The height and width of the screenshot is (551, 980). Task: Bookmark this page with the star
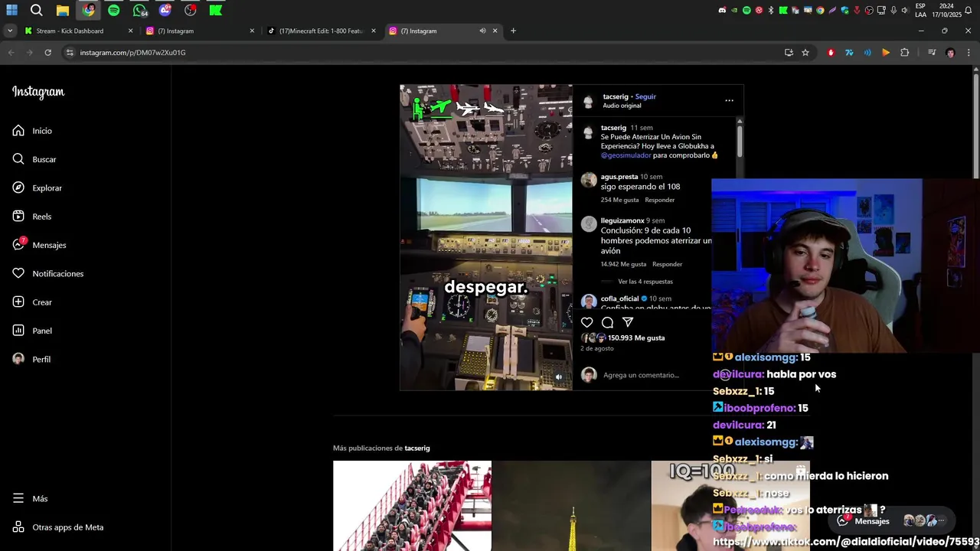(805, 53)
